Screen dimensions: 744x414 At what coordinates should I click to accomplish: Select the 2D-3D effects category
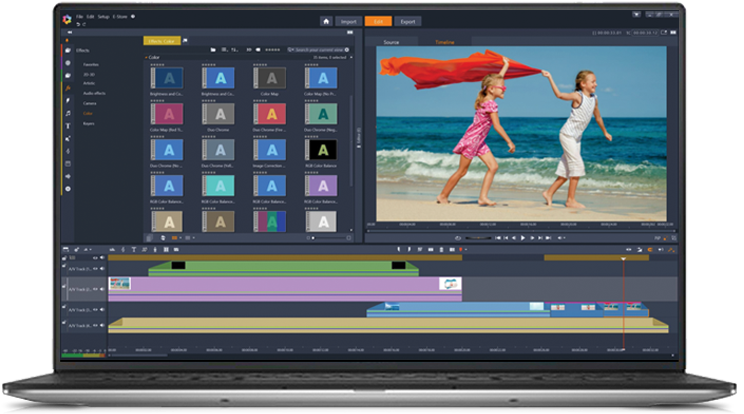pyautogui.click(x=89, y=74)
